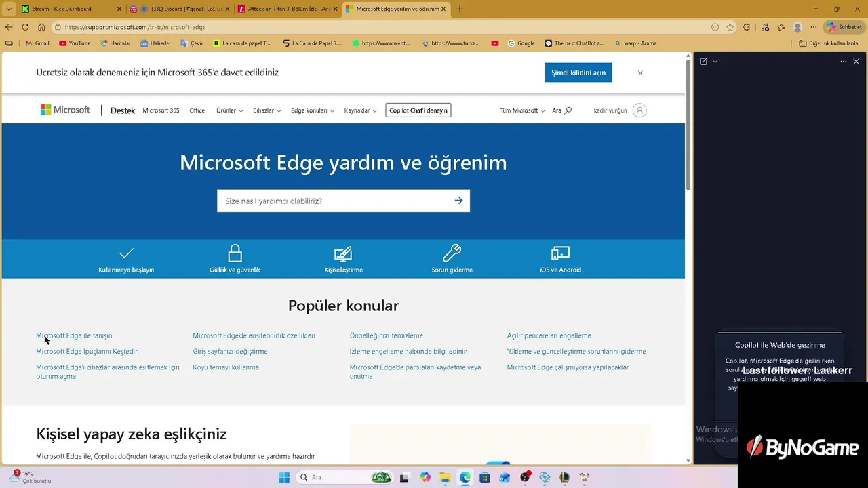Open the Haberler bookmark
868x488 pixels.
(x=156, y=43)
